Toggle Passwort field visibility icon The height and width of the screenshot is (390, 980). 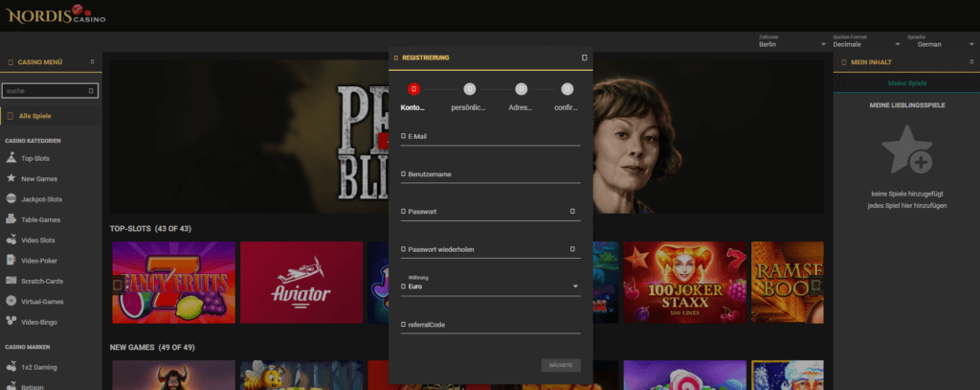click(572, 212)
